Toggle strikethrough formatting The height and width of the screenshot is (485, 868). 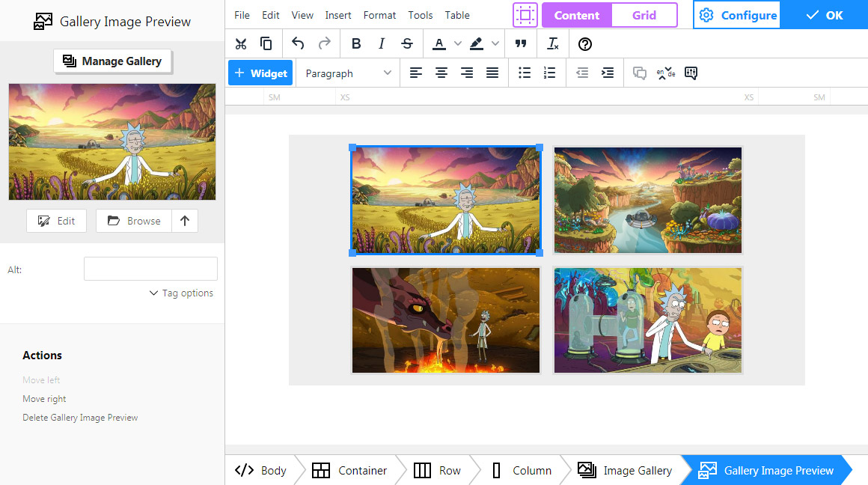point(407,43)
